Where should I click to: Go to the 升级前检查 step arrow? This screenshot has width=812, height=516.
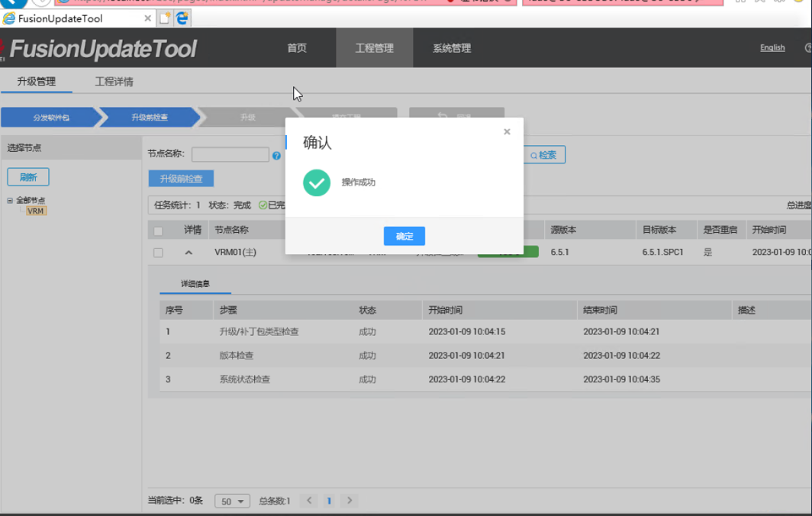coord(149,118)
